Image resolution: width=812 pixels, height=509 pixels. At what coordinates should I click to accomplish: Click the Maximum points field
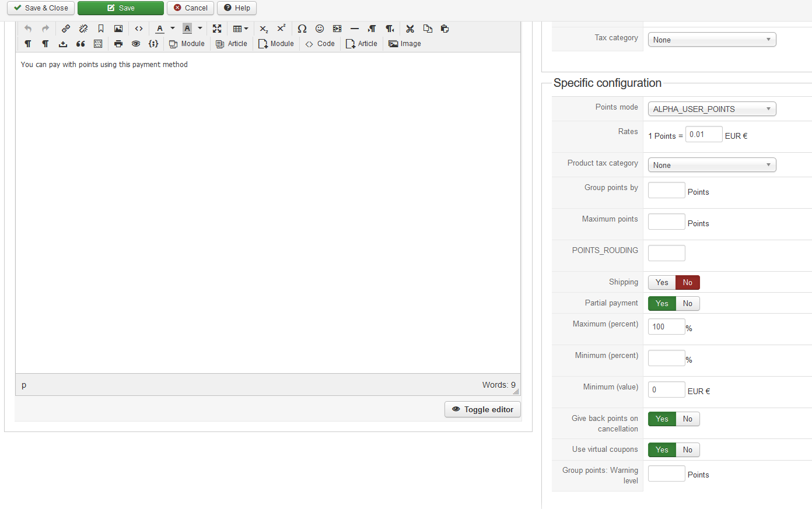[667, 222]
